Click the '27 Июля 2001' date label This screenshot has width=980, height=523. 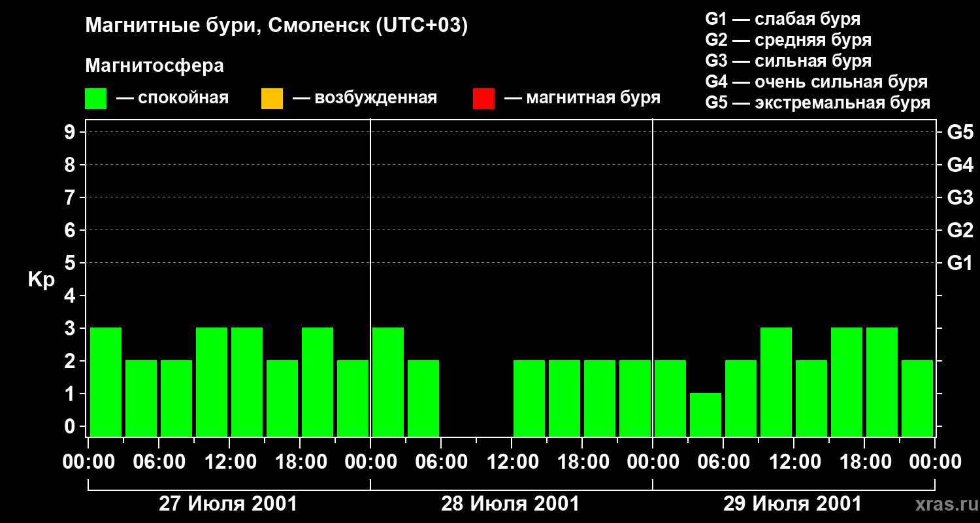pyautogui.click(x=228, y=504)
